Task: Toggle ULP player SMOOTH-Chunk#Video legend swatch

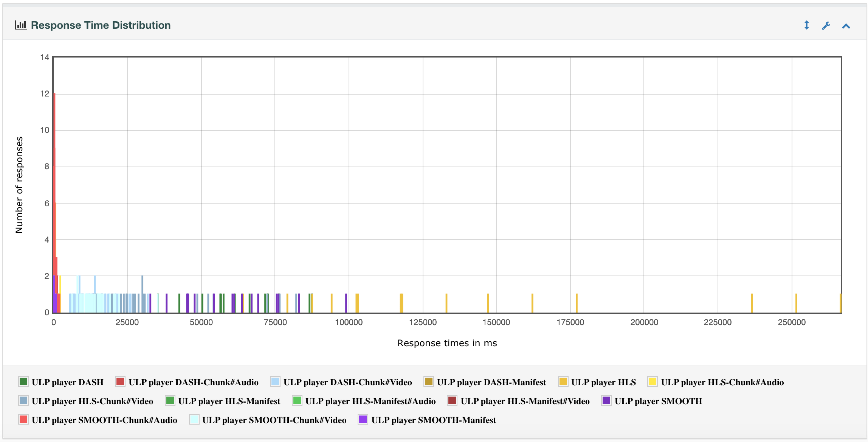Action: click(194, 419)
